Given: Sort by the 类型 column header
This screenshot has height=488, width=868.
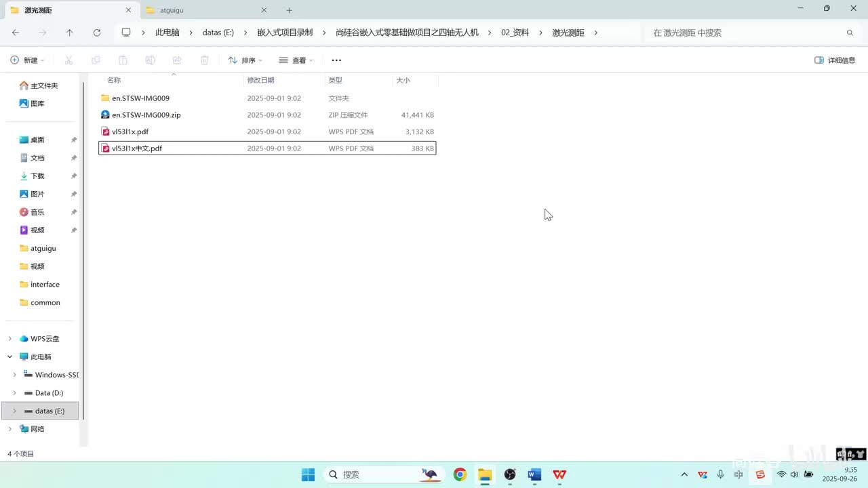Looking at the screenshot, I should [x=335, y=80].
